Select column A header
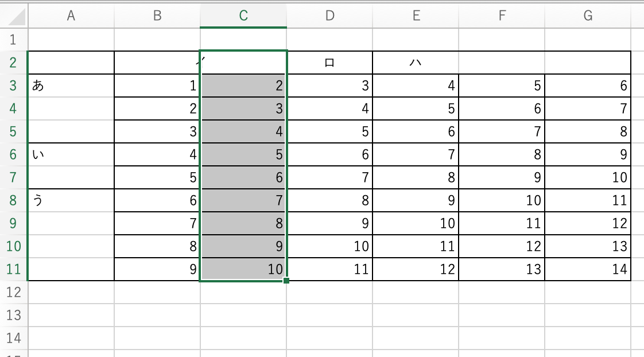Viewport: 644px width, 357px height. click(x=71, y=16)
